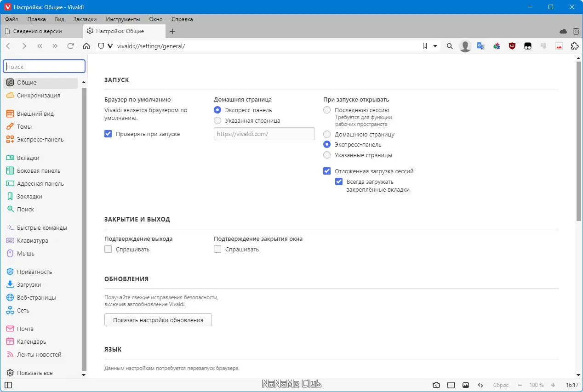Select Экспресс-панель as home page
The image size is (583, 392).
coord(217,110)
